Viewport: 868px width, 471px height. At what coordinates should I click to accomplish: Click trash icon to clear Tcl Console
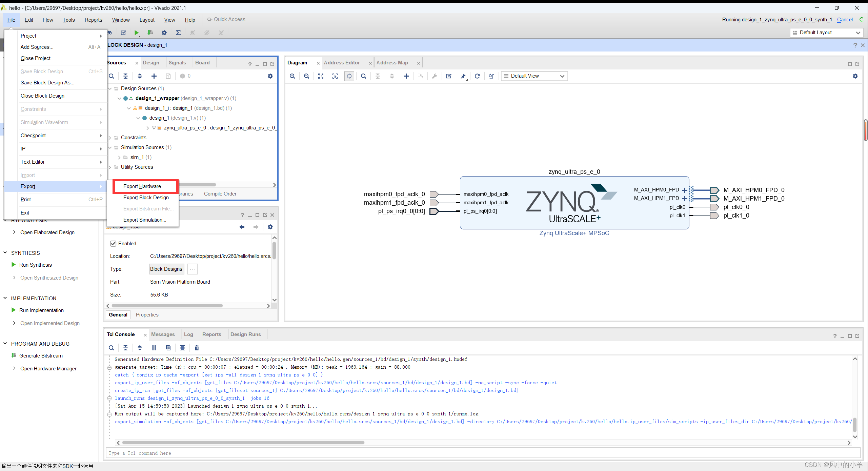coord(197,348)
